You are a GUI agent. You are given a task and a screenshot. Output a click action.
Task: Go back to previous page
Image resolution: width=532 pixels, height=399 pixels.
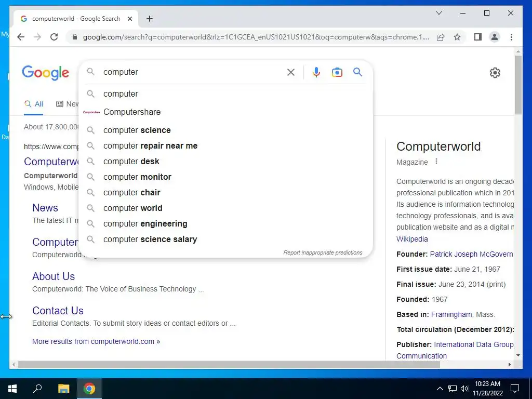21,37
